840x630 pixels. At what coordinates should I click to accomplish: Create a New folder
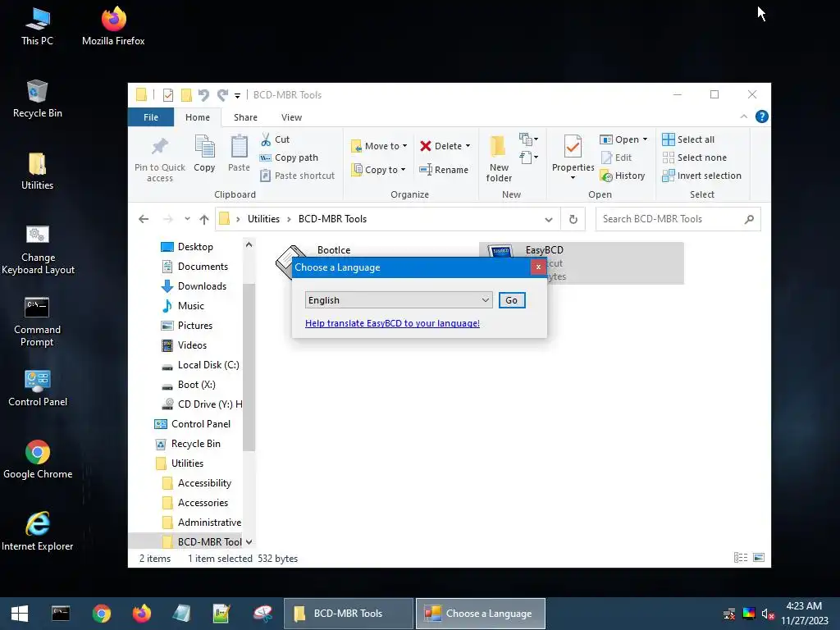pyautogui.click(x=499, y=158)
